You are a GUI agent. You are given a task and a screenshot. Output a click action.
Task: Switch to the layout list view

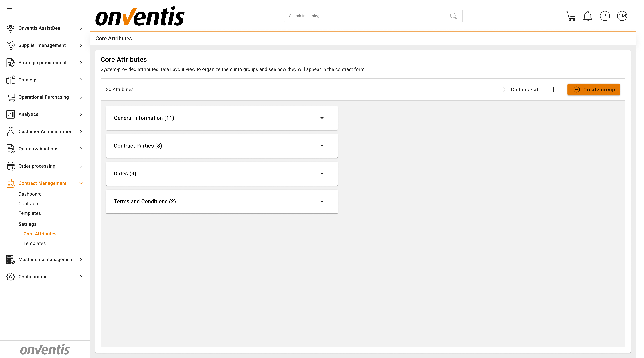click(x=556, y=89)
